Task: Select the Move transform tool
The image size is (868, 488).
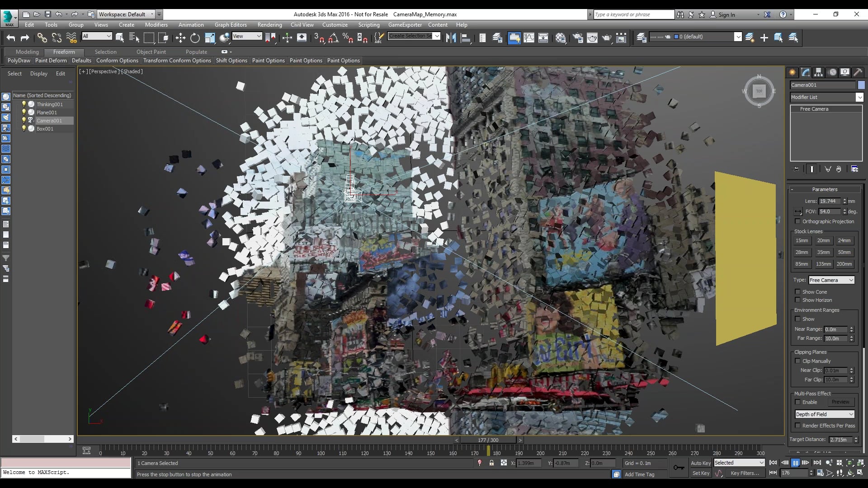Action: (180, 38)
